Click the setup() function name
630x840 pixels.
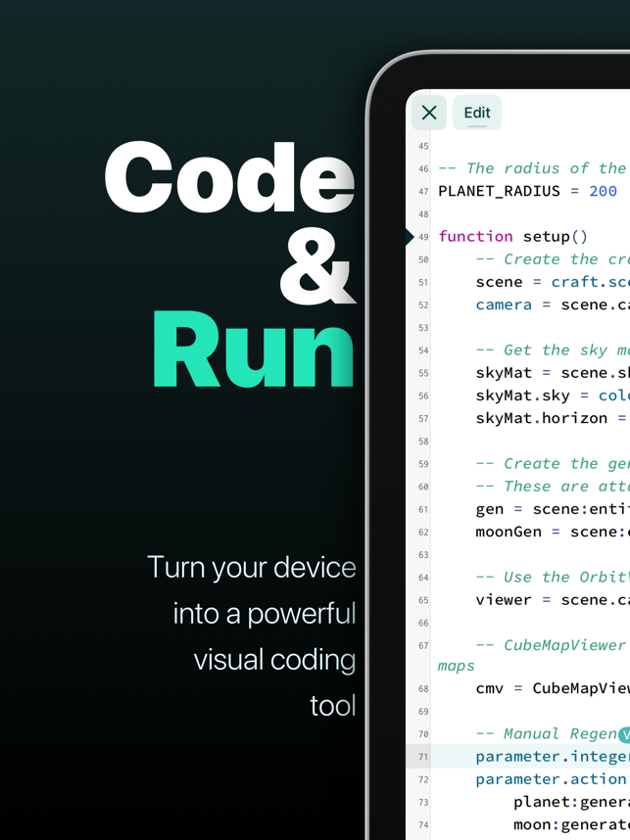(555, 236)
